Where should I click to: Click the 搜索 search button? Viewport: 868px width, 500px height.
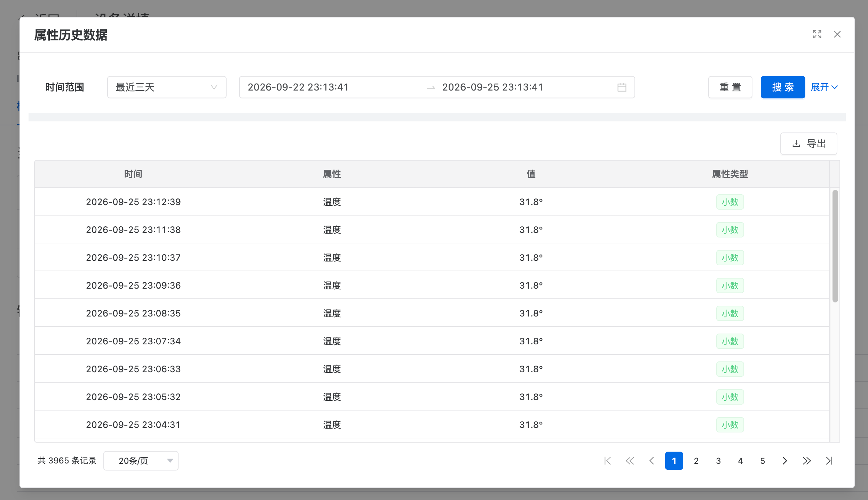point(783,87)
